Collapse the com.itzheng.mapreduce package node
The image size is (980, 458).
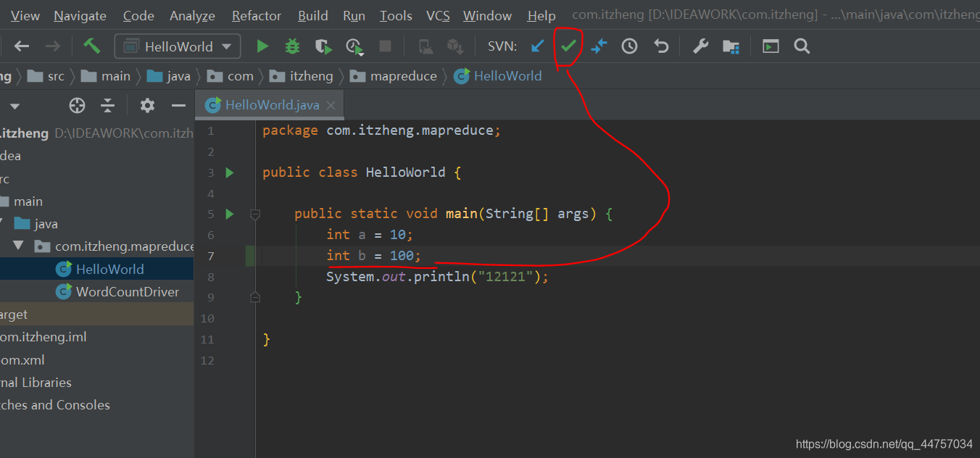pyautogui.click(x=18, y=246)
